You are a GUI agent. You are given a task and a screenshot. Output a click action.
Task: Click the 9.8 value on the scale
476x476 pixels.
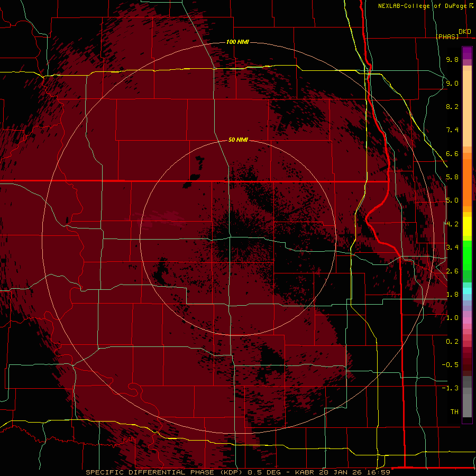[x=452, y=59]
